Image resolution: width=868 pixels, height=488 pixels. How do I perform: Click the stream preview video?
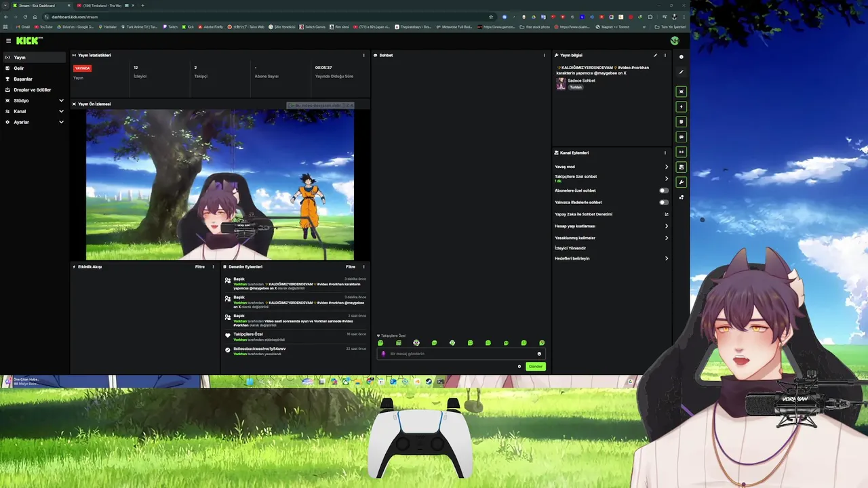tap(220, 184)
